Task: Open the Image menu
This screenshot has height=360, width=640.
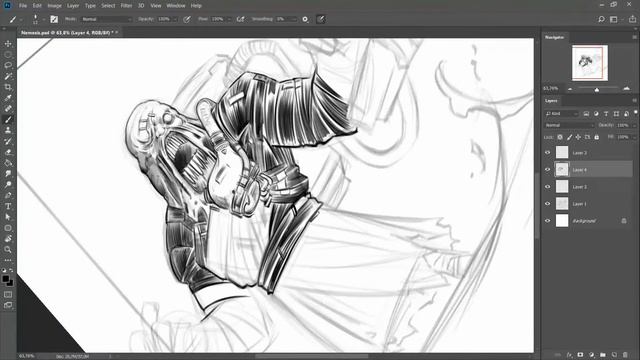Action: pos(54,6)
